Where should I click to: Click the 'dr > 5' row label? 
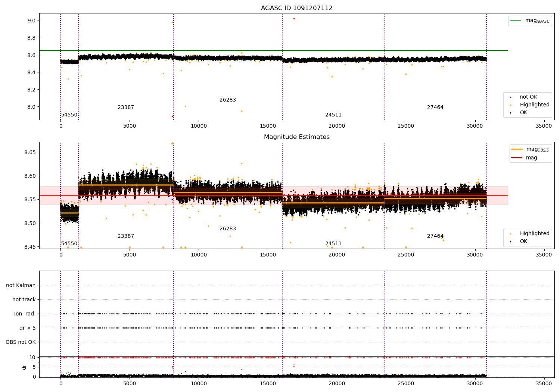point(28,328)
